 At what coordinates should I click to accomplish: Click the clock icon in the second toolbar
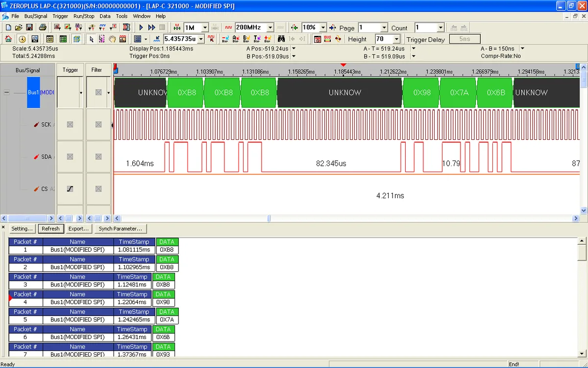(x=22, y=39)
